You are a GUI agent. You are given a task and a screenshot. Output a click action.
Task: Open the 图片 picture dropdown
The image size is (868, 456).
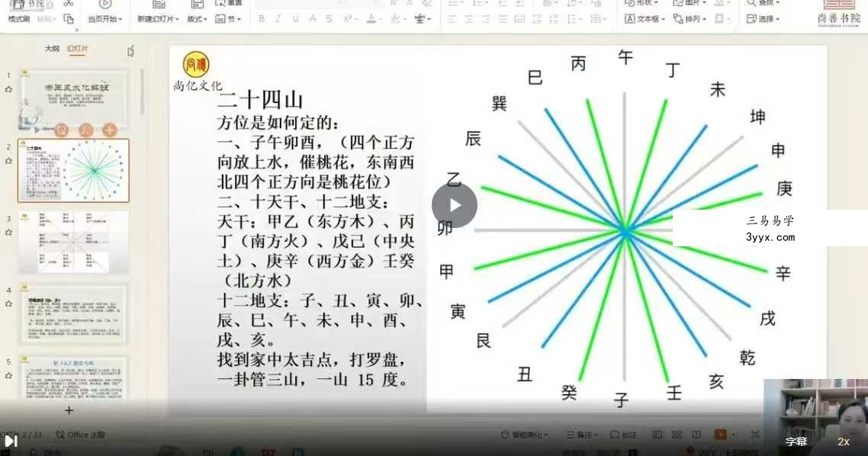689,3
